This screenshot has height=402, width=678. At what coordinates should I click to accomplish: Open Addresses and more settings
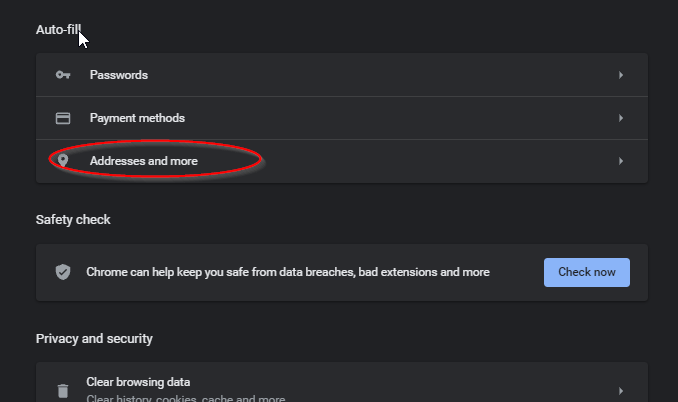pyautogui.click(x=342, y=161)
